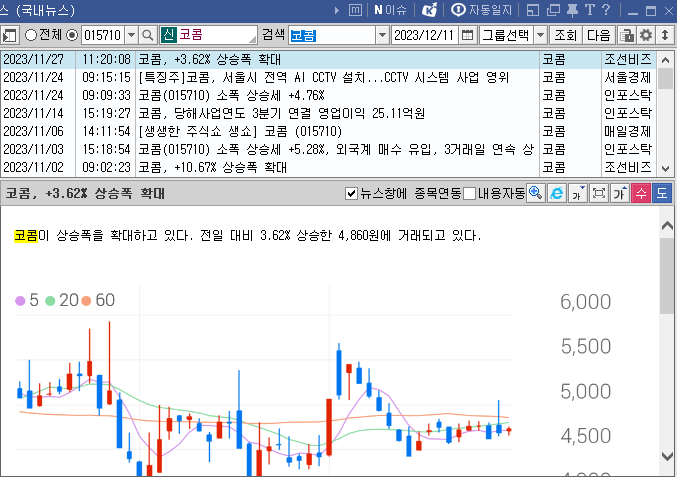This screenshot has height=477, width=677.
Task: Increase font size with 가 up icon
Action: [x=620, y=193]
